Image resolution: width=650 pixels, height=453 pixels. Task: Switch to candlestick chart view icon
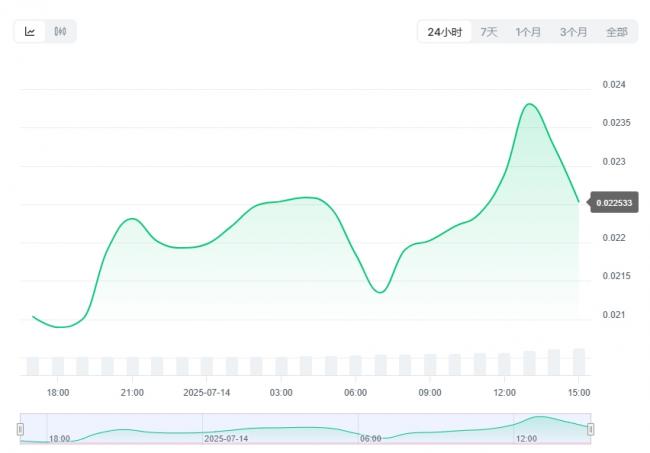coord(60,31)
